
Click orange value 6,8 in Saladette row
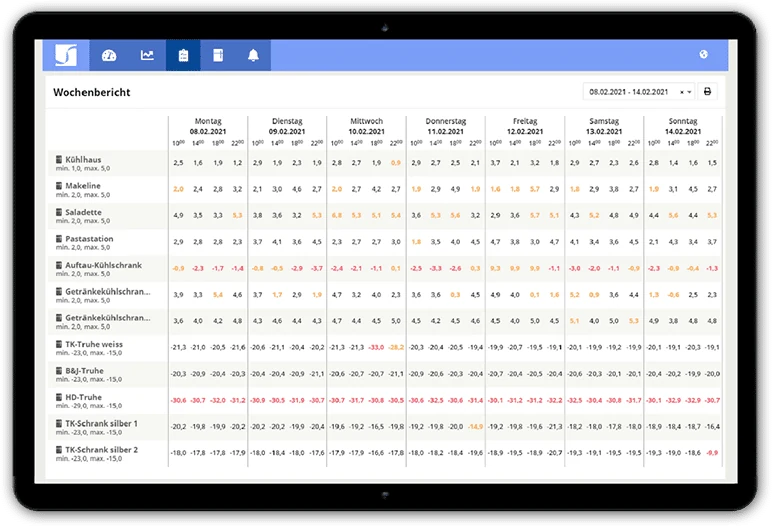pos(337,215)
